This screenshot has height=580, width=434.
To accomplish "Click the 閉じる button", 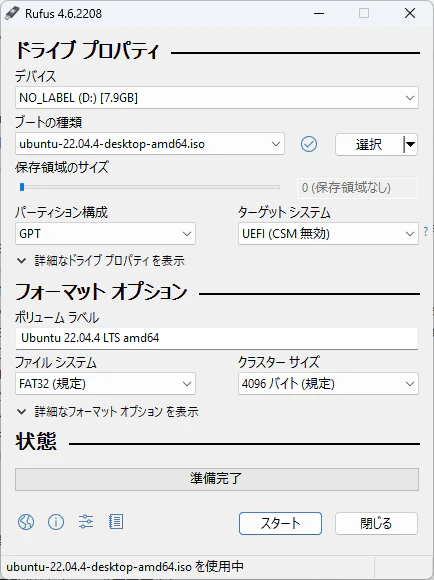I will pos(376,523).
